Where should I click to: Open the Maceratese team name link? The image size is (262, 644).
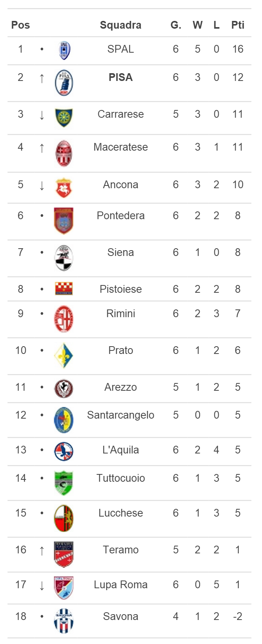(x=120, y=147)
